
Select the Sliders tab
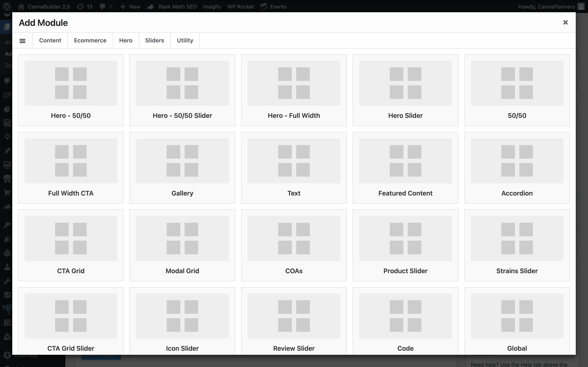(154, 41)
